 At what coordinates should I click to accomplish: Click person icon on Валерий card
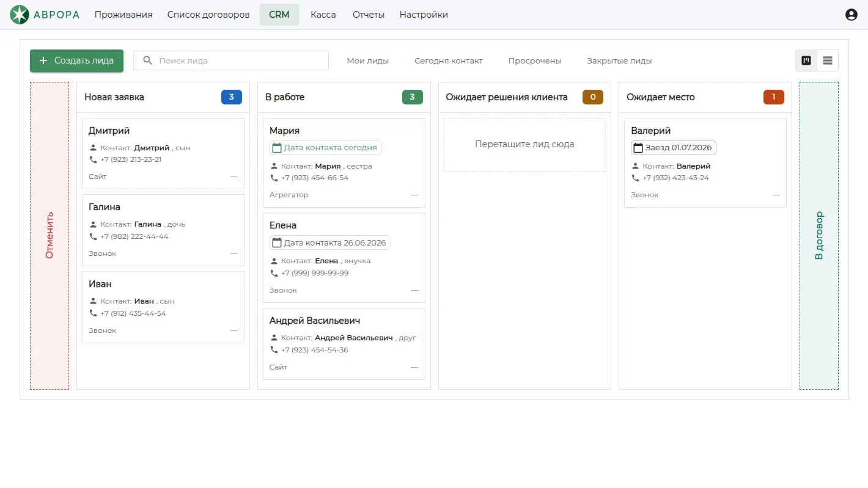click(636, 166)
